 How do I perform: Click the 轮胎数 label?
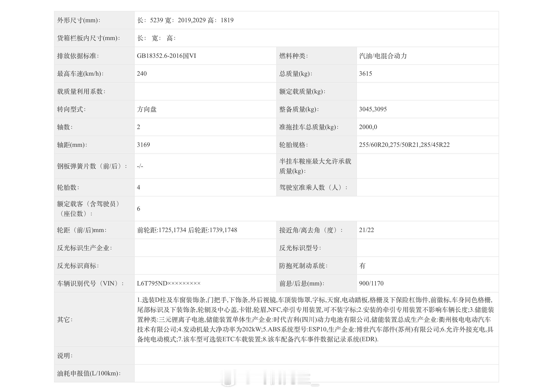tap(68, 187)
